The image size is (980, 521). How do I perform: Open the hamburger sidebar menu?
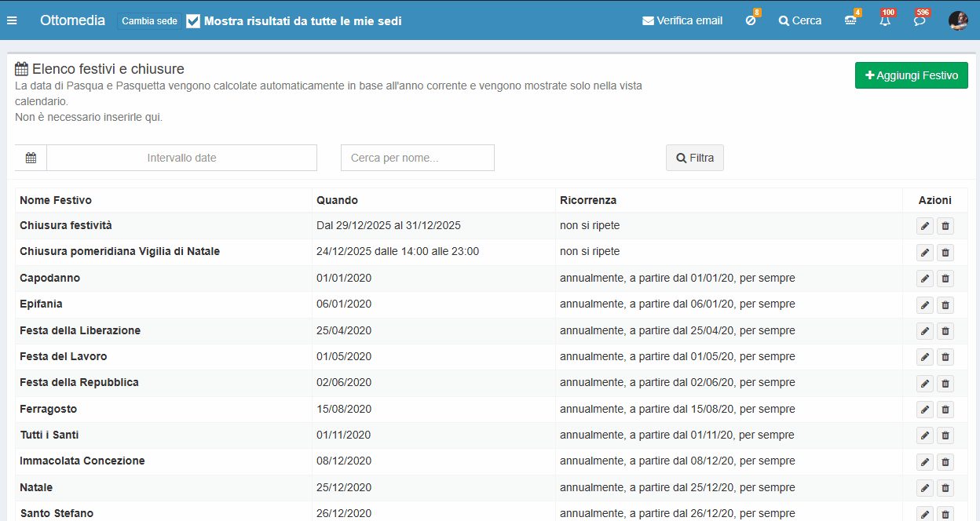12,20
